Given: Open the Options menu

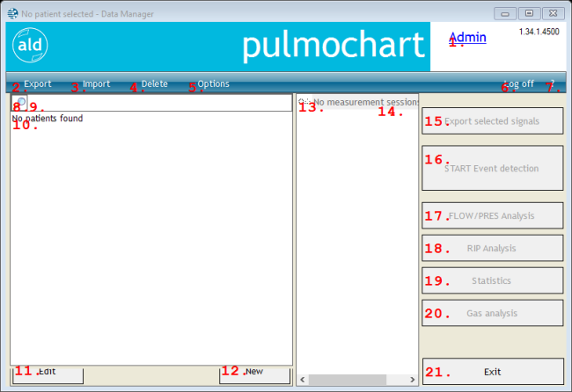Looking at the screenshot, I should (213, 84).
